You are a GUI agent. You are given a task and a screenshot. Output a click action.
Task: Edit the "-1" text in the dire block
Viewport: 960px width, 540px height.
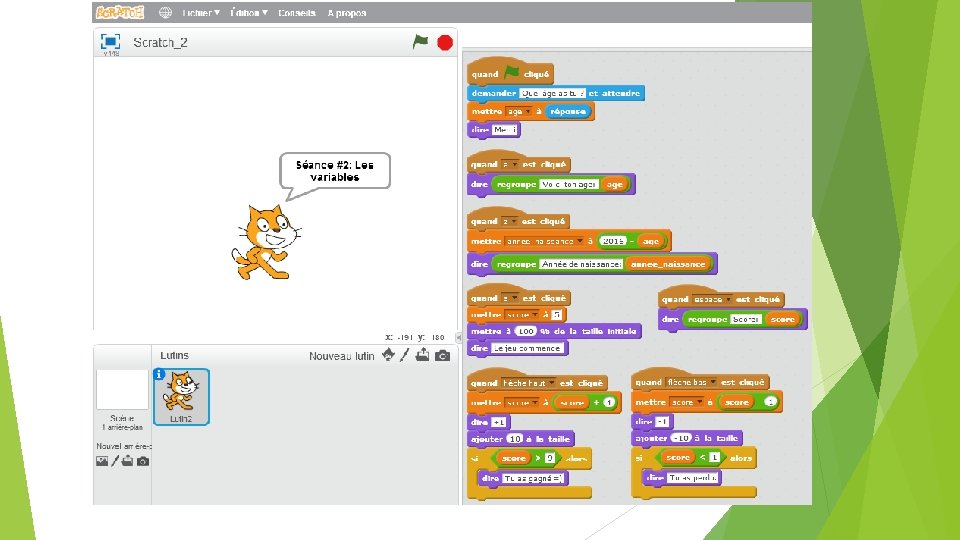pos(663,421)
